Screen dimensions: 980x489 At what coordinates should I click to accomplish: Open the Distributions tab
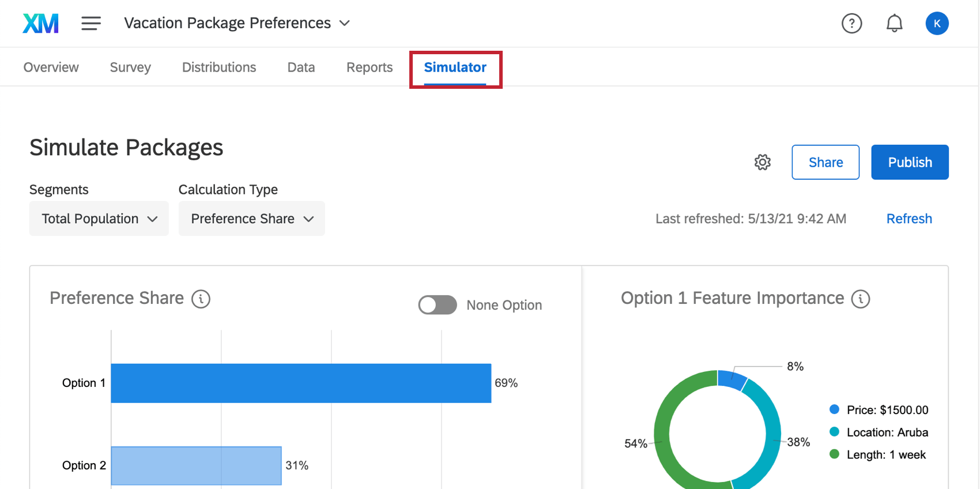(219, 67)
